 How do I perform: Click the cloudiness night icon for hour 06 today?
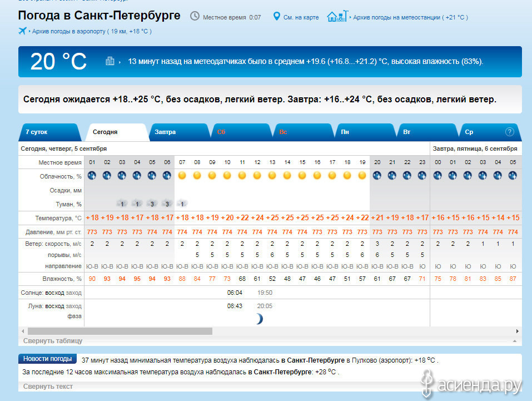(x=167, y=176)
